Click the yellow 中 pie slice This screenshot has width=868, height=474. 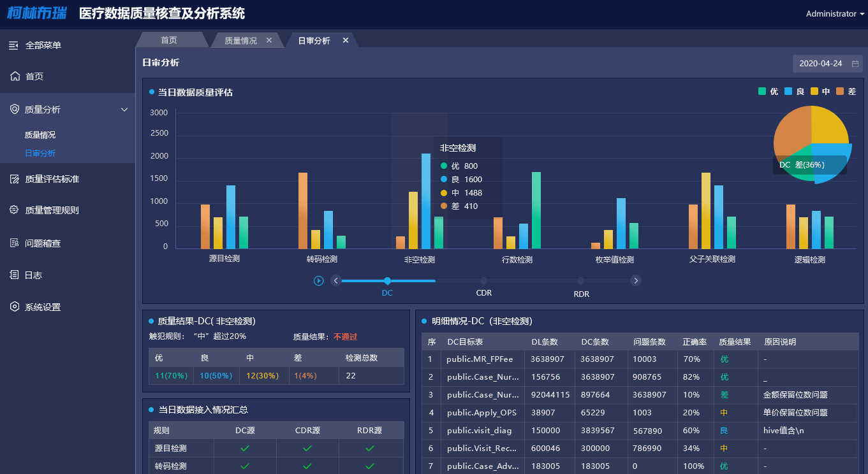[x=829, y=126]
